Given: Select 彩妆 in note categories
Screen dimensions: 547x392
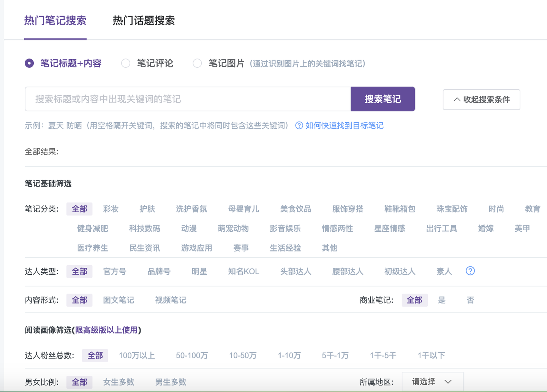Looking at the screenshot, I should 111,209.
